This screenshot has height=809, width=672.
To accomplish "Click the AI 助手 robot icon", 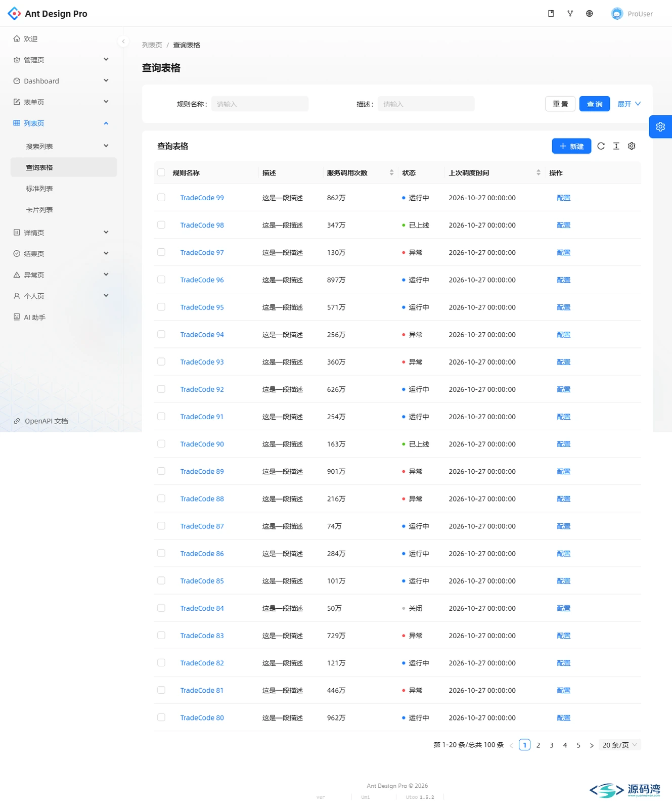I will coord(17,317).
